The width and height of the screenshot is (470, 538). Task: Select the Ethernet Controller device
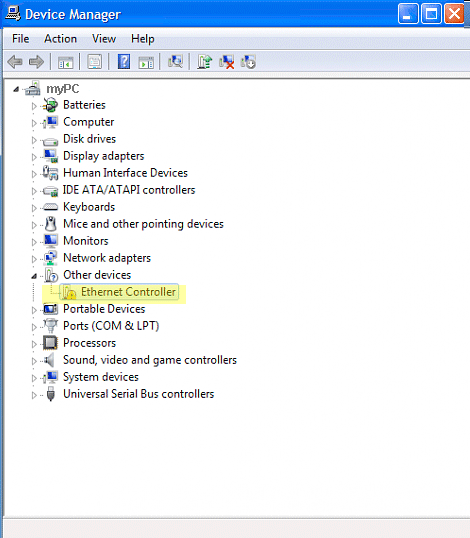pos(128,292)
